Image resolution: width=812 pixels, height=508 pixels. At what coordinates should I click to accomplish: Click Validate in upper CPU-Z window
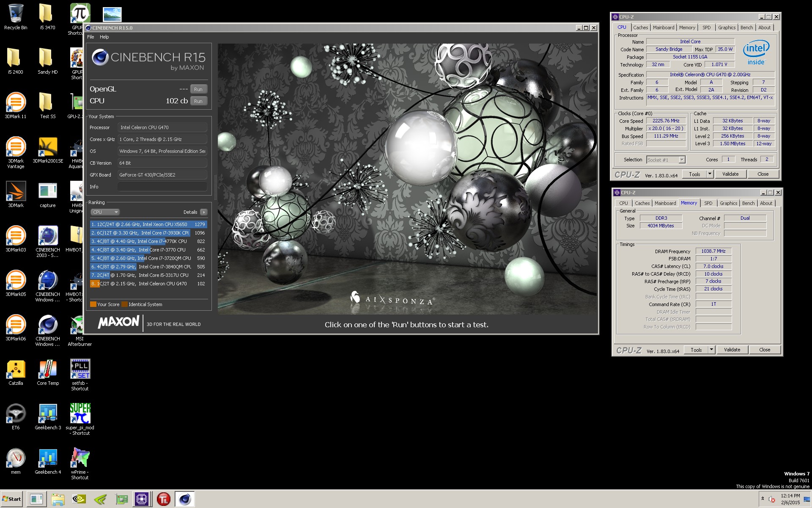730,174
